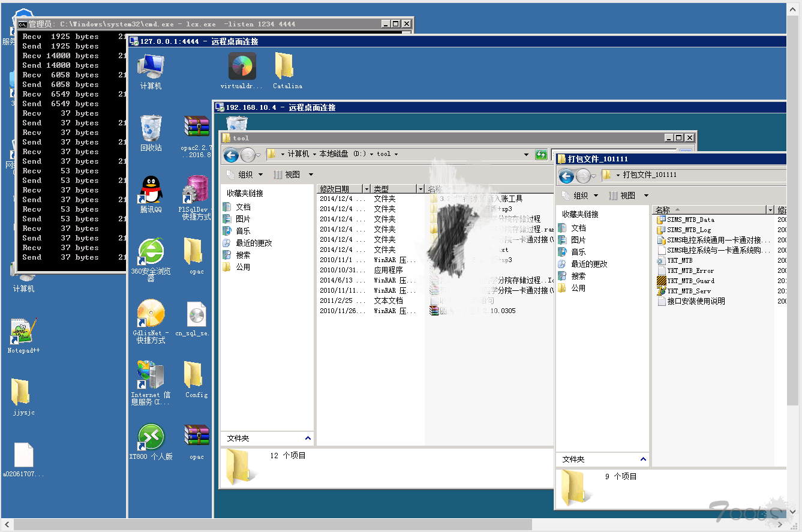
Task: Open the Catalina folder on remote desktop
Action: pos(287,71)
